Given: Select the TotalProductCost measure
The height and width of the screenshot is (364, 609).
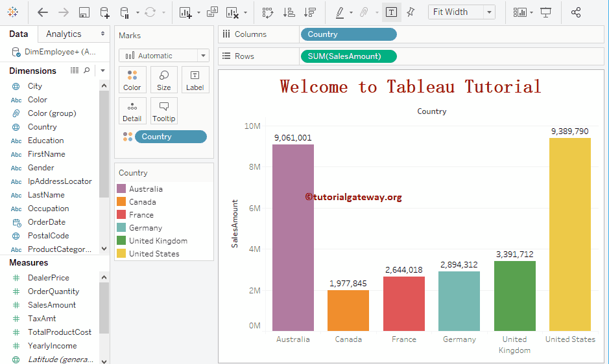Looking at the screenshot, I should (60, 332).
